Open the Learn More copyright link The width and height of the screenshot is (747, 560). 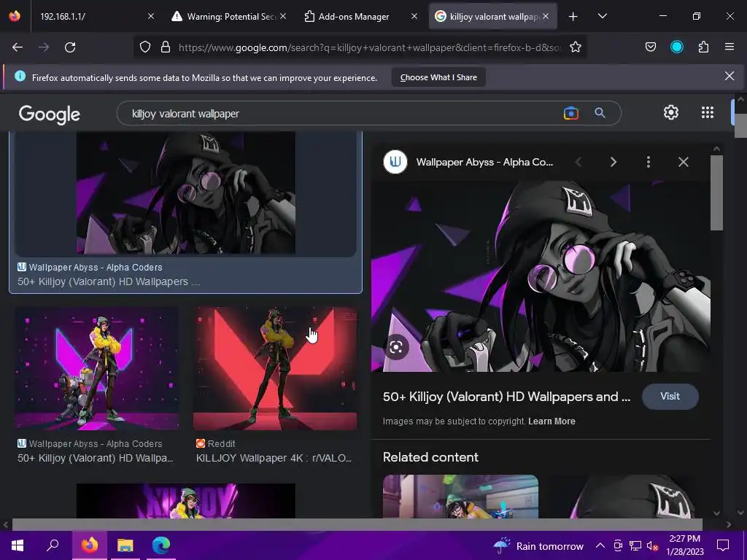551,421
